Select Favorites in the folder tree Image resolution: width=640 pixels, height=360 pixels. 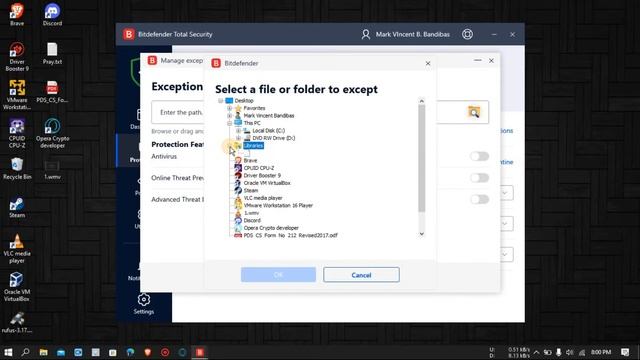coord(254,108)
